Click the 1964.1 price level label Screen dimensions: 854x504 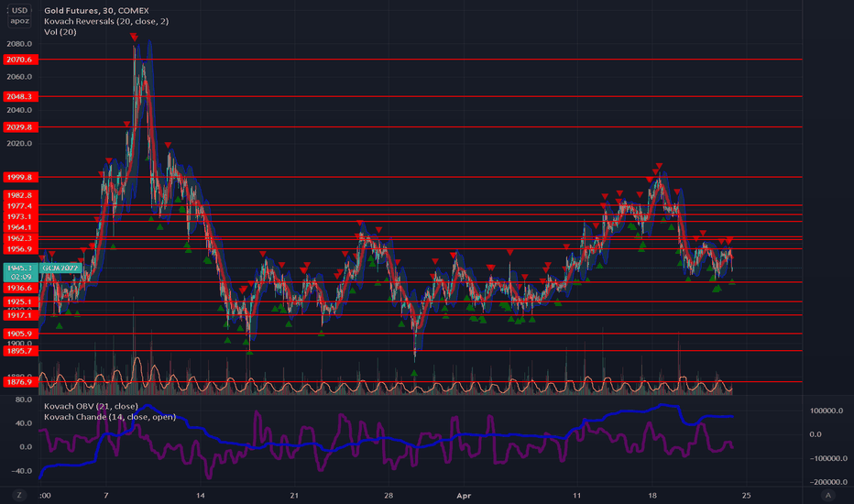click(19, 227)
